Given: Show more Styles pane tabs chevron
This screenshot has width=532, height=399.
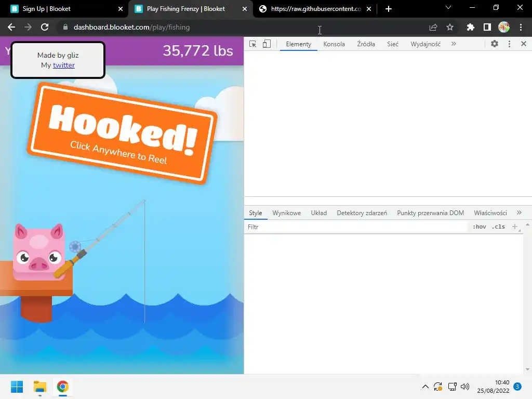Looking at the screenshot, I should [x=519, y=212].
